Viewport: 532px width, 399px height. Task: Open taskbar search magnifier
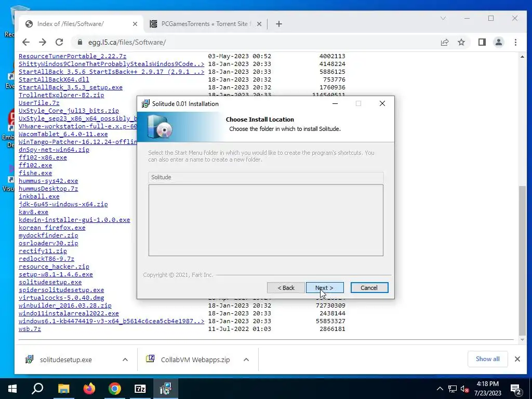37,389
